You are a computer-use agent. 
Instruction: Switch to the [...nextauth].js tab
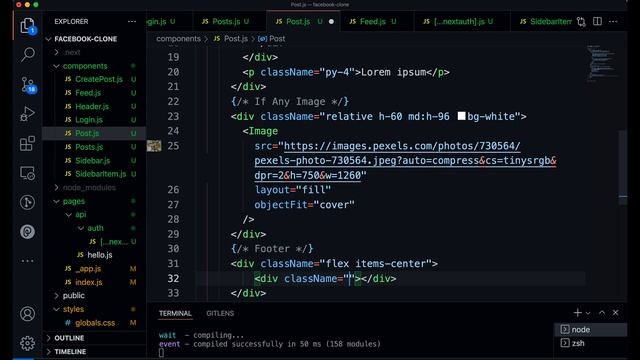(459, 22)
